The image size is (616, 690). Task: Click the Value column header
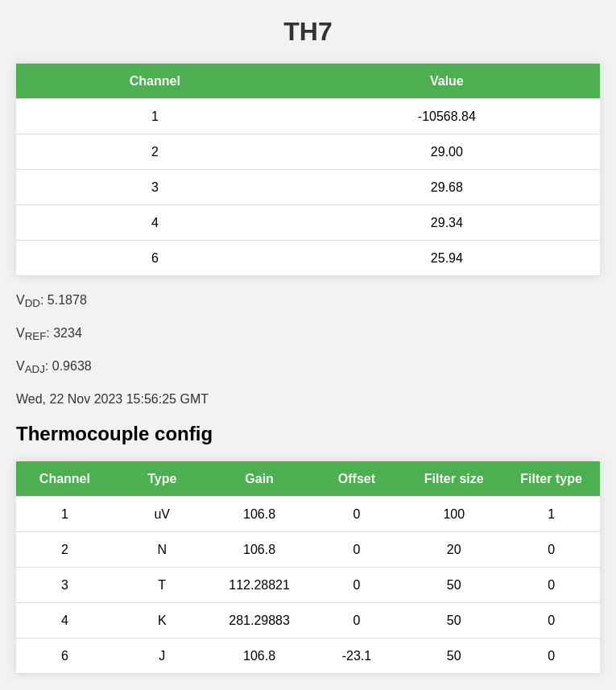[x=446, y=81]
